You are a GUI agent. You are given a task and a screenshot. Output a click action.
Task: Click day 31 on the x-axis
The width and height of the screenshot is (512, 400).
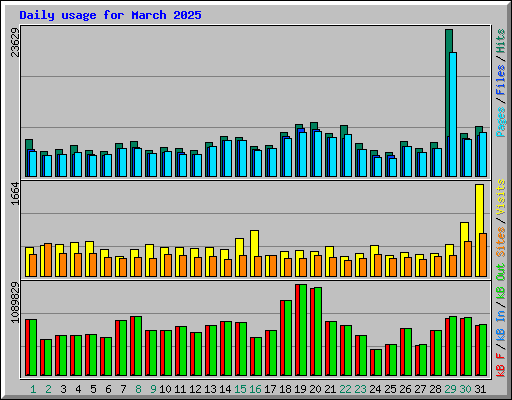[480, 389]
